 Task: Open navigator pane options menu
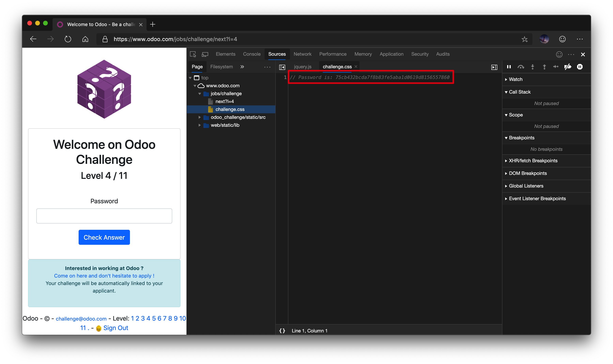[x=267, y=67]
